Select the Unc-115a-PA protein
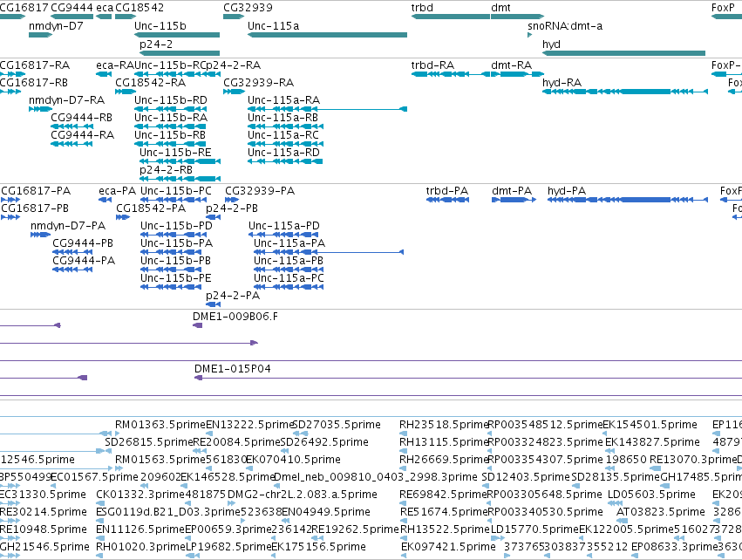742x560 pixels. (x=329, y=252)
